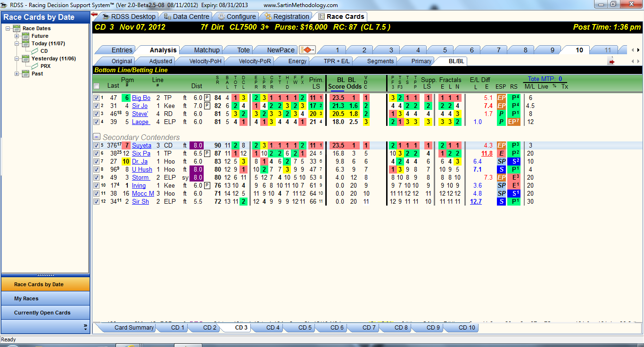Click the EP7 badge in Laope row

tap(513, 122)
